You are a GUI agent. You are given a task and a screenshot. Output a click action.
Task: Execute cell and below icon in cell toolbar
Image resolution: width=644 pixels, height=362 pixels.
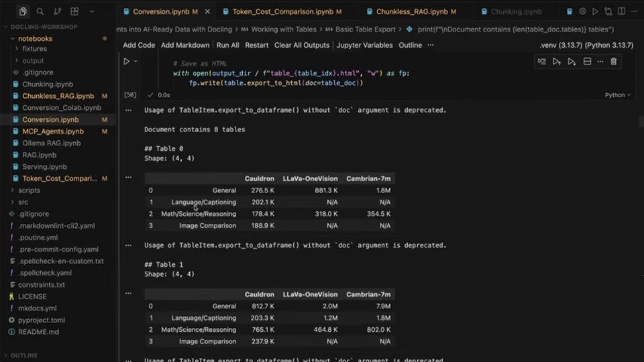pyautogui.click(x=572, y=62)
